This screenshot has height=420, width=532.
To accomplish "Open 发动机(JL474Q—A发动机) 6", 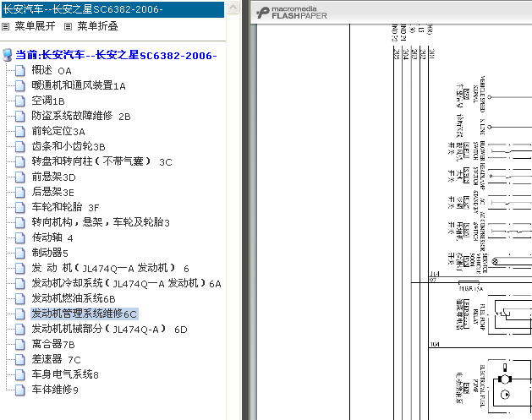I will coord(110,268).
